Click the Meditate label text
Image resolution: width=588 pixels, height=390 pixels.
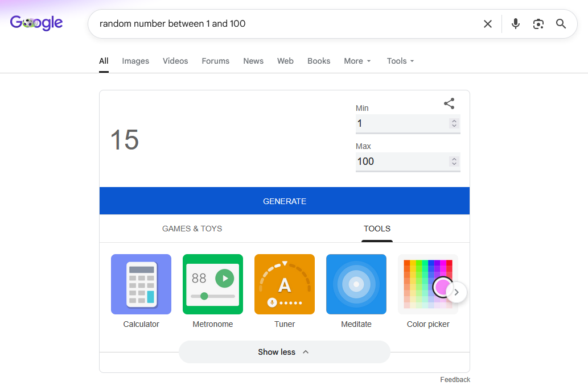point(356,324)
